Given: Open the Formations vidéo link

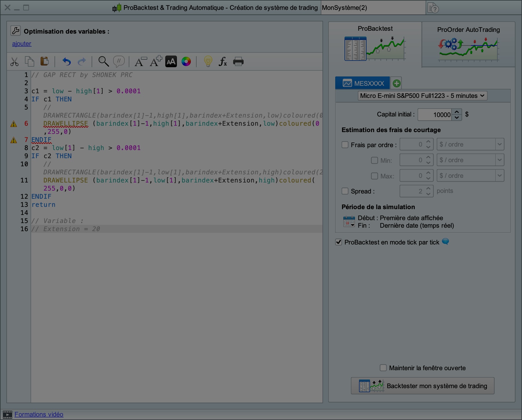Looking at the screenshot, I should (x=39, y=414).
